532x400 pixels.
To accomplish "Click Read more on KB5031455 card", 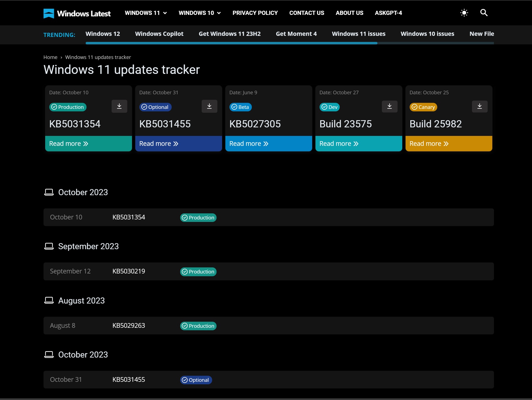I will click(179, 144).
